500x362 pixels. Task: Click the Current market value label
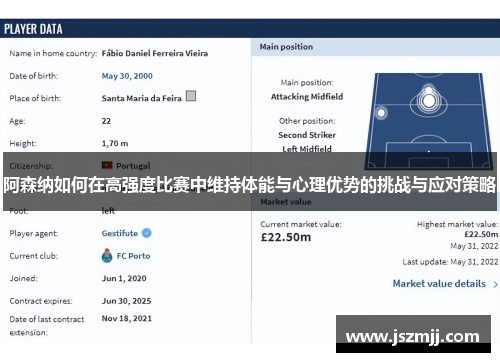coord(301,224)
